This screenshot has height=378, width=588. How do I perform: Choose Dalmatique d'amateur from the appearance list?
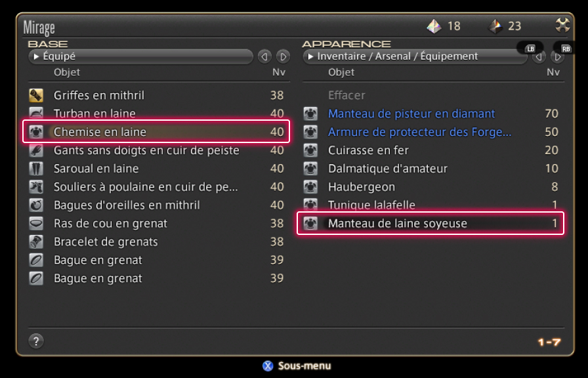point(387,169)
